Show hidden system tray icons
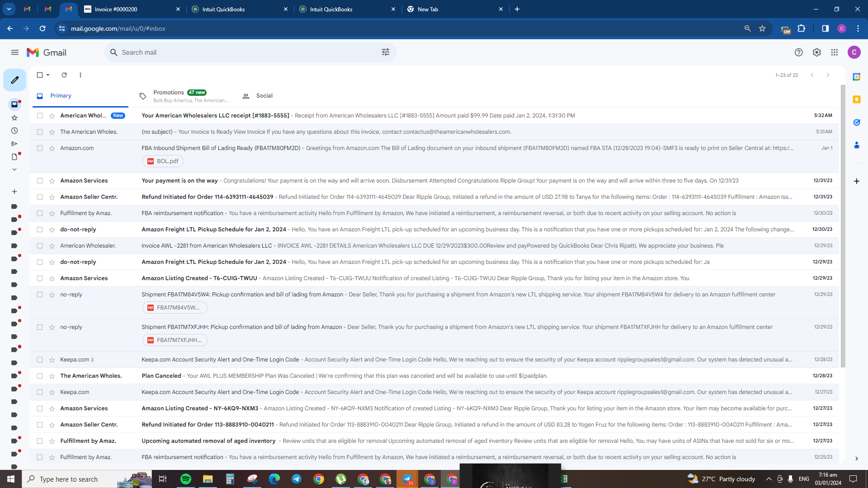This screenshot has width=868, height=488. coord(769,479)
